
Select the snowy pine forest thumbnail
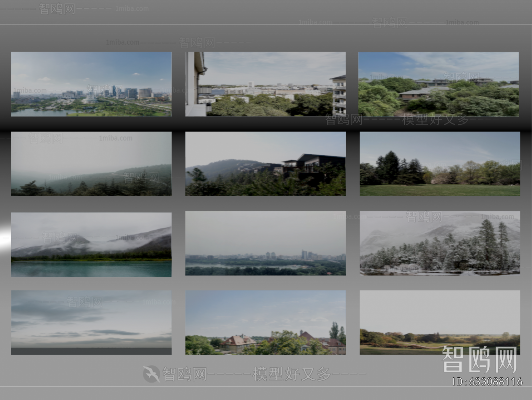click(439, 244)
